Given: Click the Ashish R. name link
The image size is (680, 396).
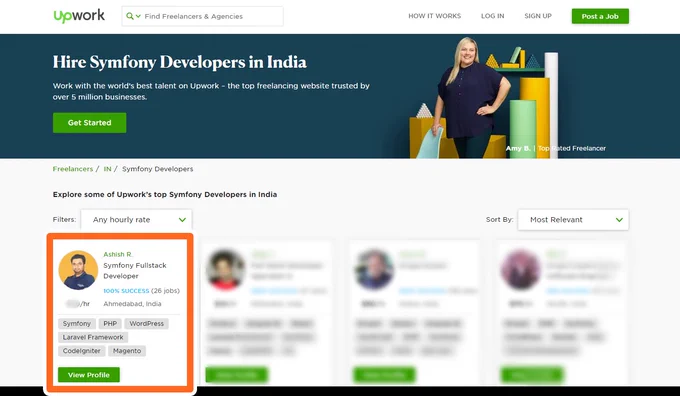Looking at the screenshot, I should [x=118, y=254].
